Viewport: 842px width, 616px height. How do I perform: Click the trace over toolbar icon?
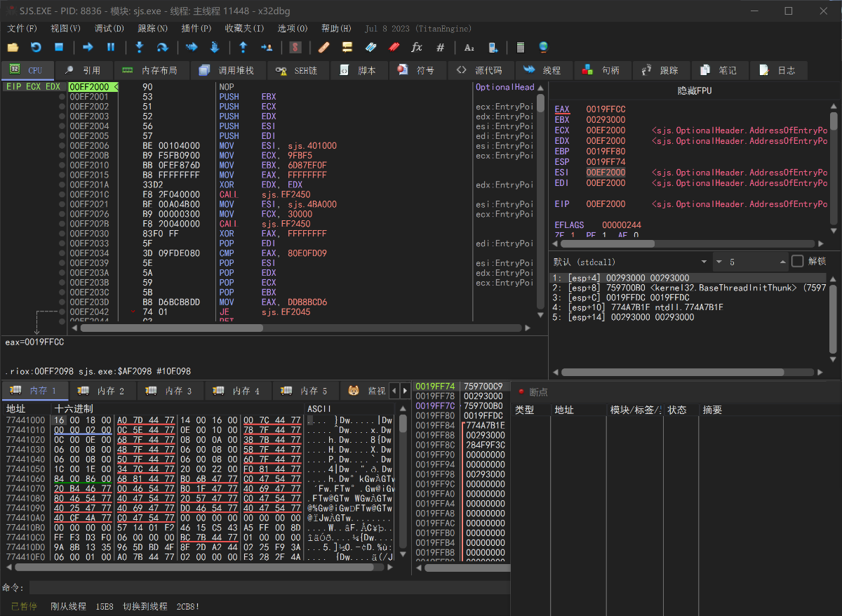pos(215,47)
